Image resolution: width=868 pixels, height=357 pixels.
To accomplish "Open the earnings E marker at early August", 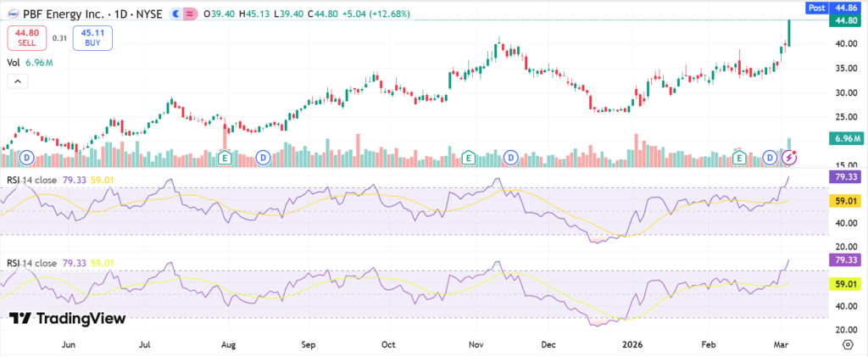I will [224, 158].
